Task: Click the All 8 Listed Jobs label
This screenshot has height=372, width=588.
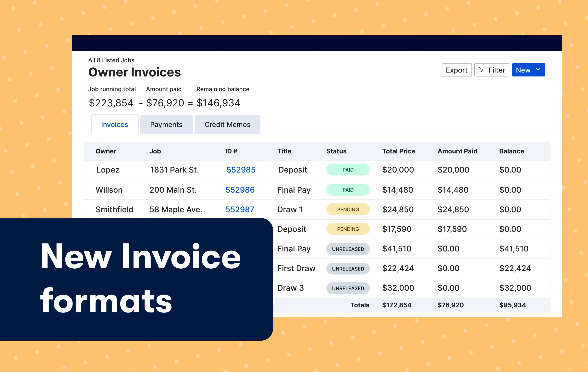Action: 111,60
